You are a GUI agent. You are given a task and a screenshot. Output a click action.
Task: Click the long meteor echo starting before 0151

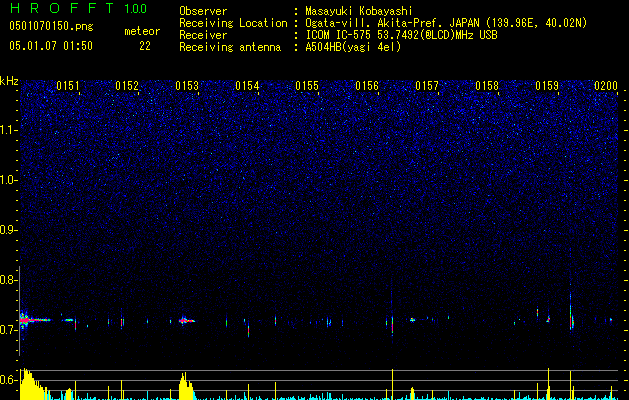(x=35, y=320)
